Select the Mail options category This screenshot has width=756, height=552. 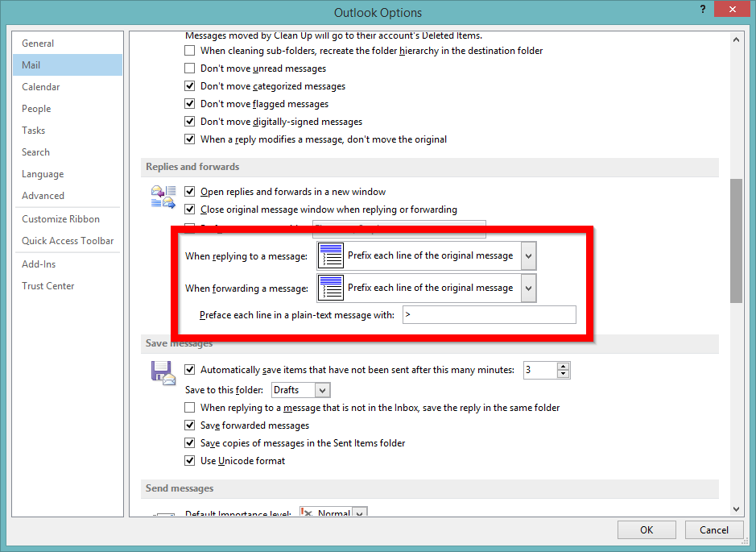click(68, 65)
